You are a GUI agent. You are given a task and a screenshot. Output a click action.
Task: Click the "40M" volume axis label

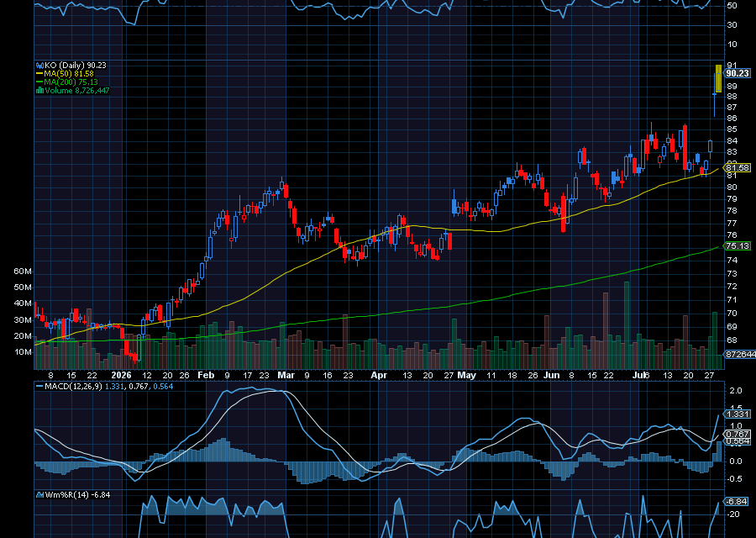(22, 303)
